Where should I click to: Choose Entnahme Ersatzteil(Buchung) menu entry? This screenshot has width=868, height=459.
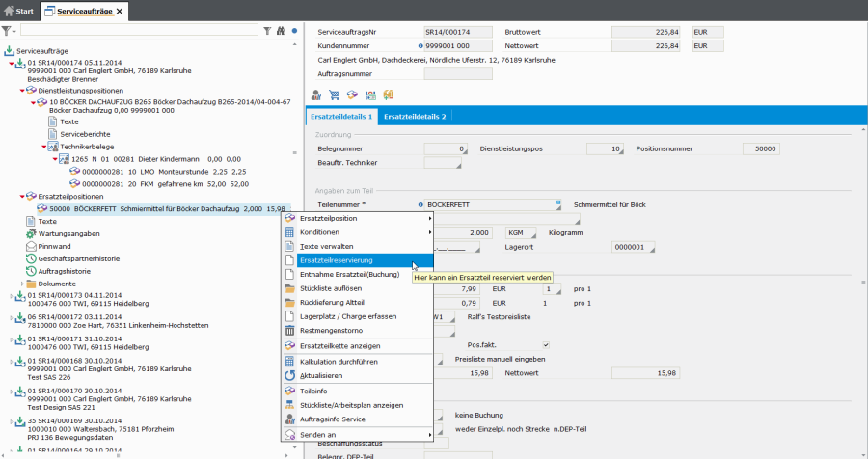(x=358, y=274)
